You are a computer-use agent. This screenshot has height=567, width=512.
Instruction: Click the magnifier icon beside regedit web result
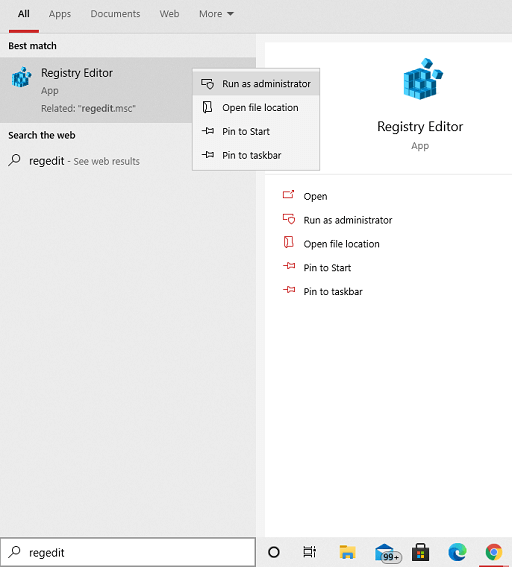click(14, 160)
